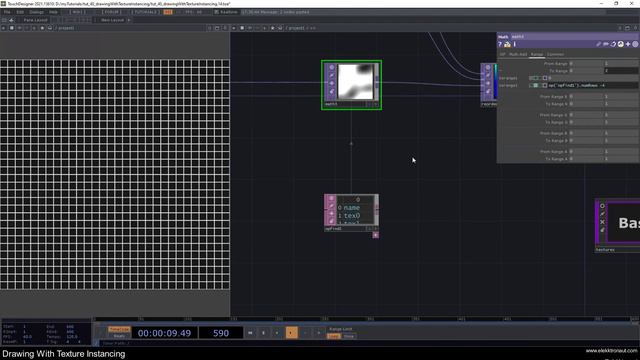Click the language globe icon in parameter panel
The width and height of the screenshot is (640, 360).
tap(620, 44)
